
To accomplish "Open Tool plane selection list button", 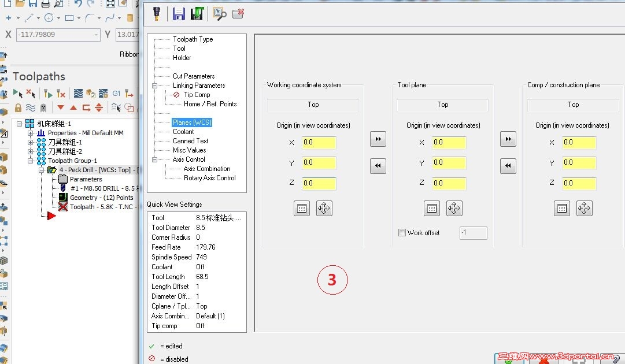I will tap(432, 208).
